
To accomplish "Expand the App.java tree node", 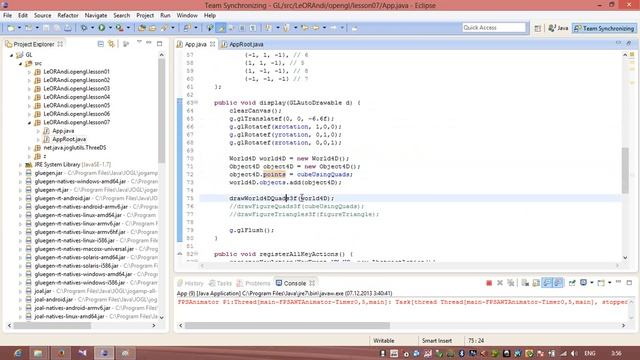I will pos(38,131).
